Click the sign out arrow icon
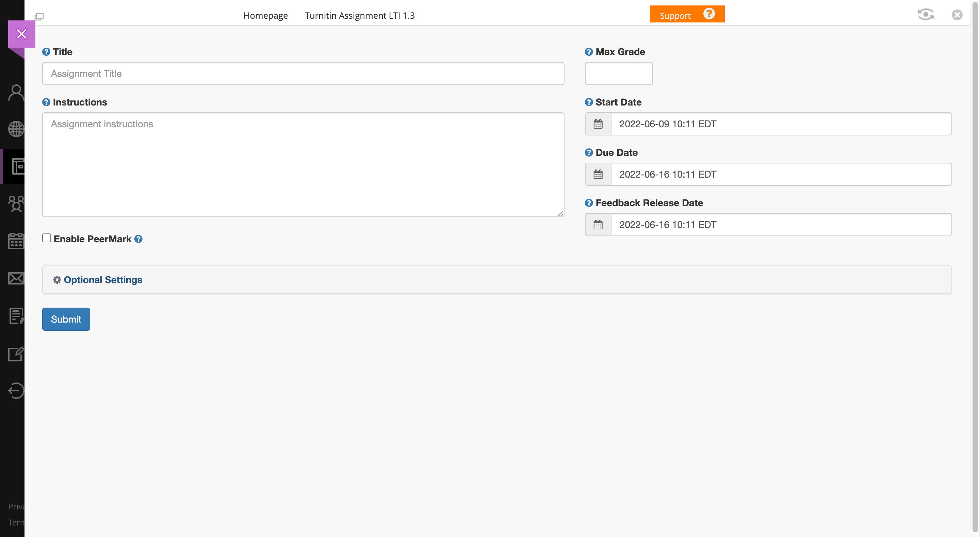The height and width of the screenshot is (537, 980). coord(16,391)
